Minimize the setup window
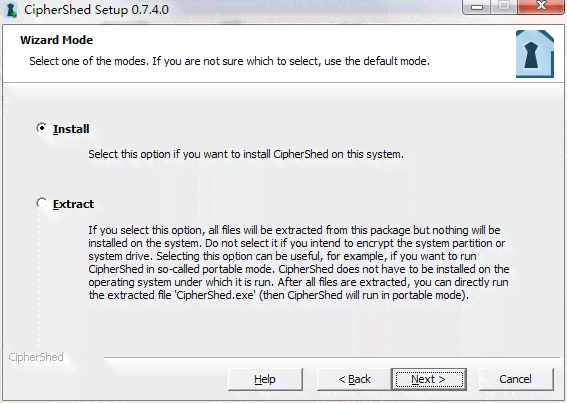 tap(477, 7)
